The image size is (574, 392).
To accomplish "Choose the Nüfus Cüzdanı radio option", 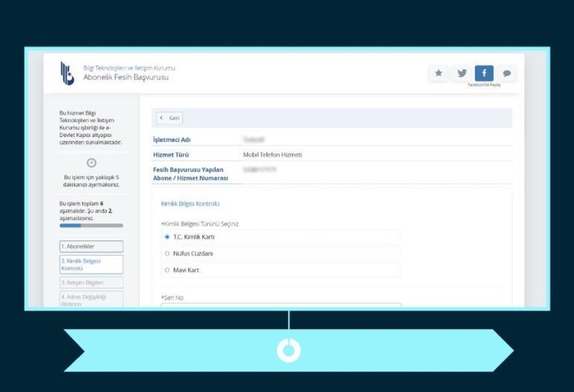I will point(167,253).
